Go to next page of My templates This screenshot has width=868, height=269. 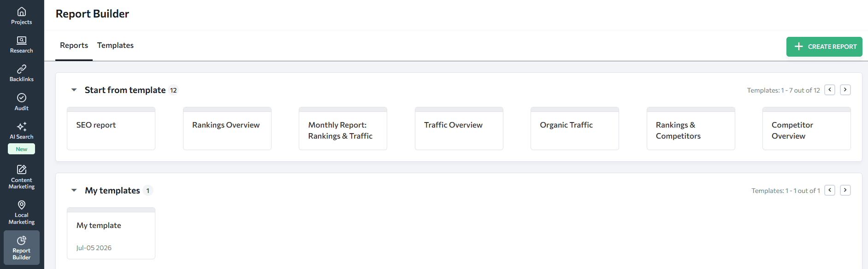click(845, 190)
